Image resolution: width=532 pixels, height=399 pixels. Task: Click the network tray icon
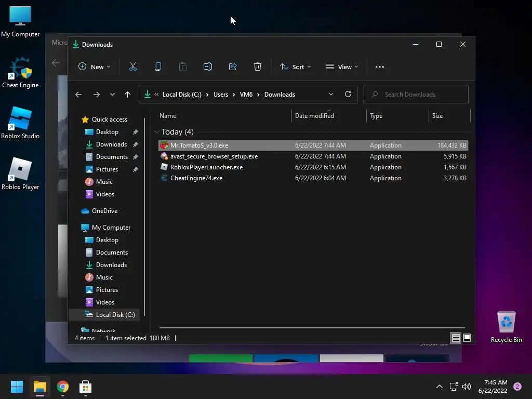click(x=454, y=387)
